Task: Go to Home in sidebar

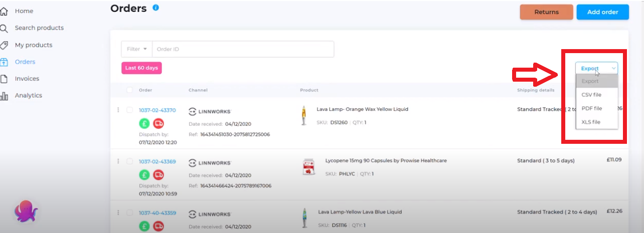Action: point(24,11)
